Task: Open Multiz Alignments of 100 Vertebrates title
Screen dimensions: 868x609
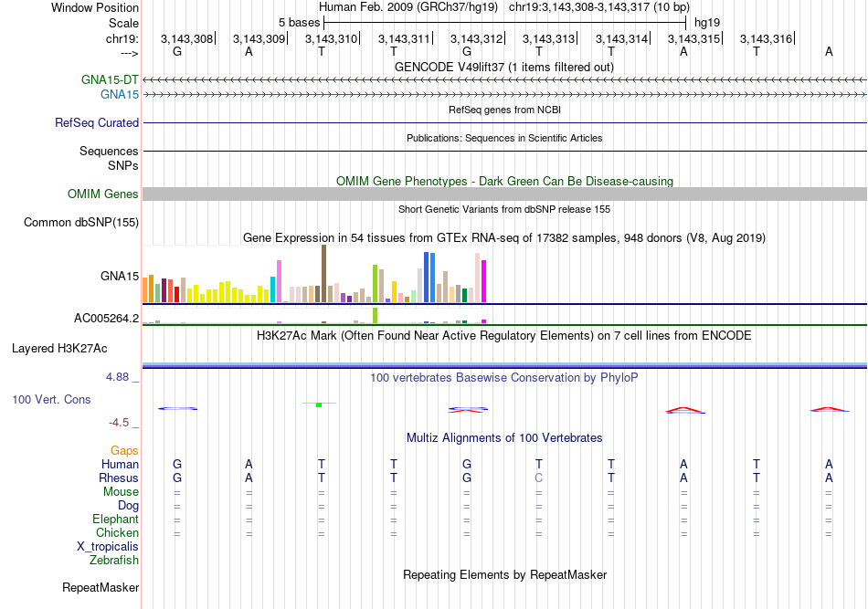Action: 504,437
